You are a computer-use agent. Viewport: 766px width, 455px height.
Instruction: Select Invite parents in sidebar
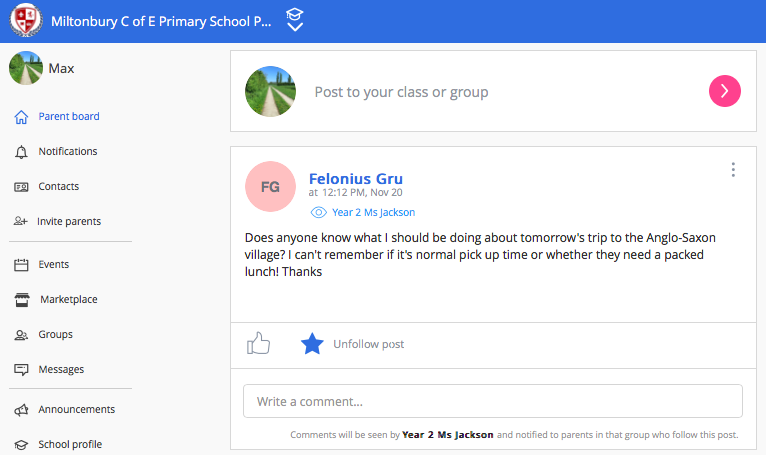pyautogui.click(x=57, y=221)
